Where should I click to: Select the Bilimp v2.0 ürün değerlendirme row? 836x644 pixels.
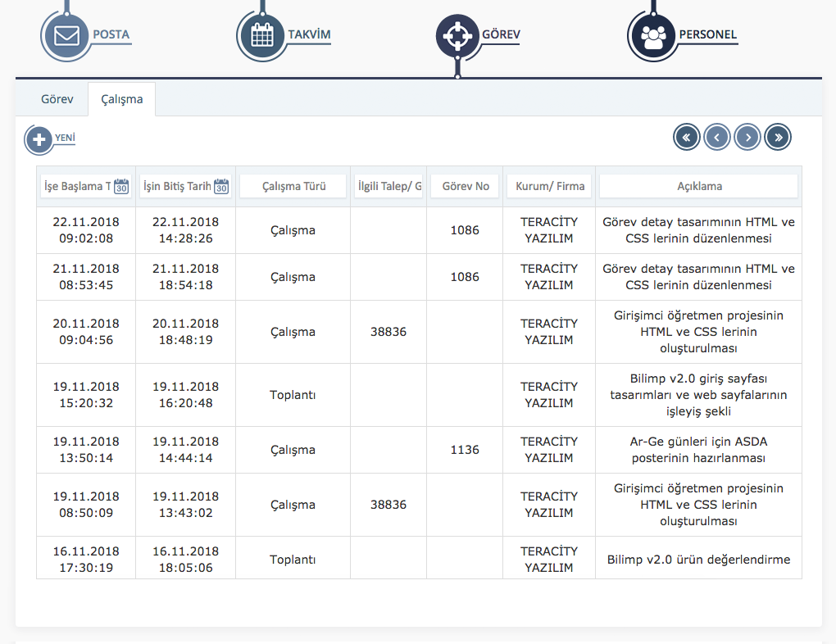pyautogui.click(x=698, y=560)
